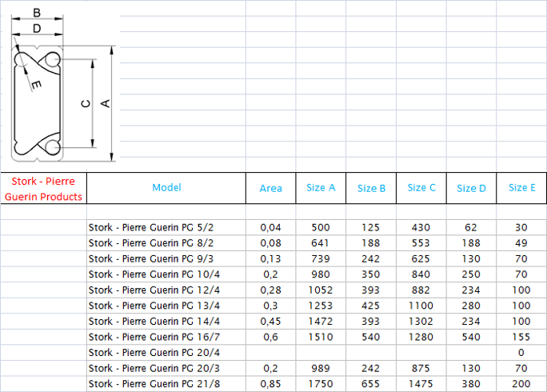
Task: Select cell 'Stork - Pierre Guerin PG 8/2'
Action: (166, 243)
